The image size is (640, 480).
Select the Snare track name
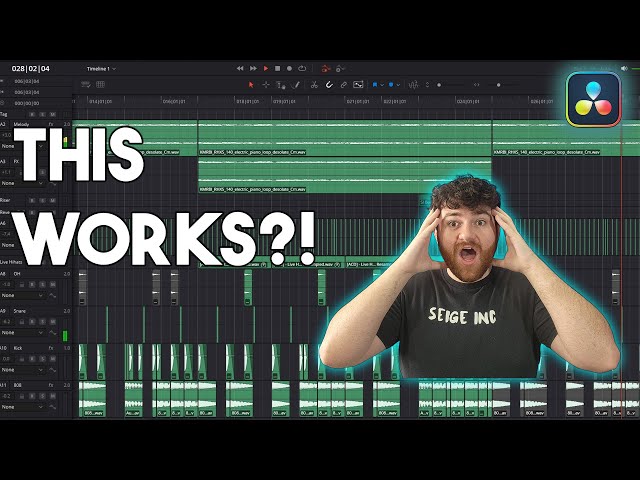(x=20, y=311)
